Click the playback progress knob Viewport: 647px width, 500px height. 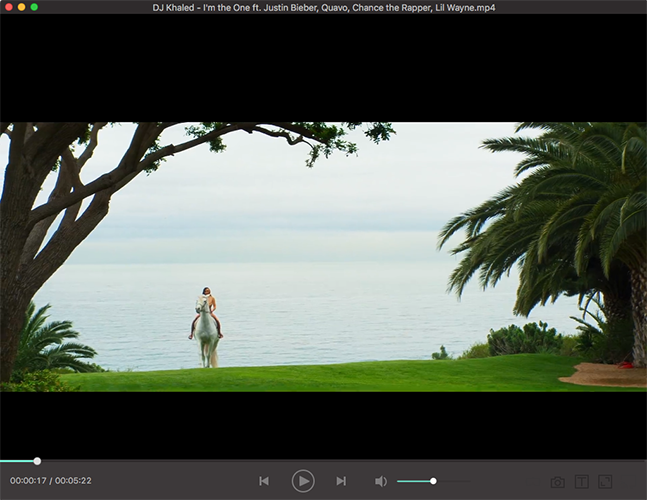point(37,461)
